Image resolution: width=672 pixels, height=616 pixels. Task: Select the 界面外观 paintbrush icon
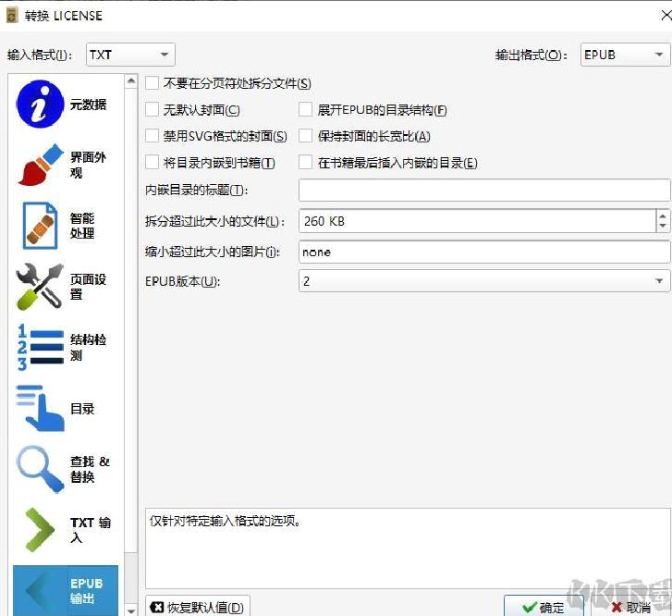41,165
